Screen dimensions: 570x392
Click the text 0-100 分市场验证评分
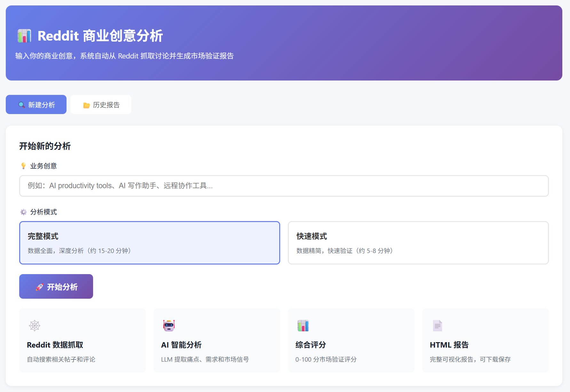(326, 359)
